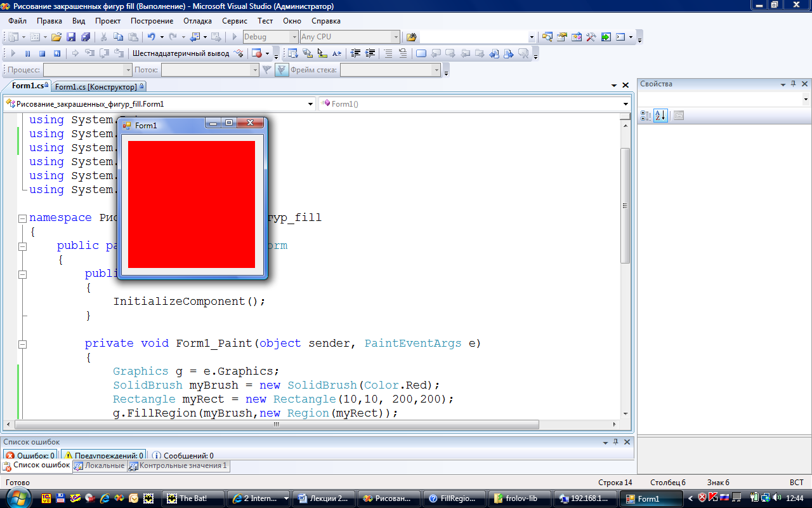Click the search combo box in toolbar
The height and width of the screenshot is (508, 812).
(478, 37)
